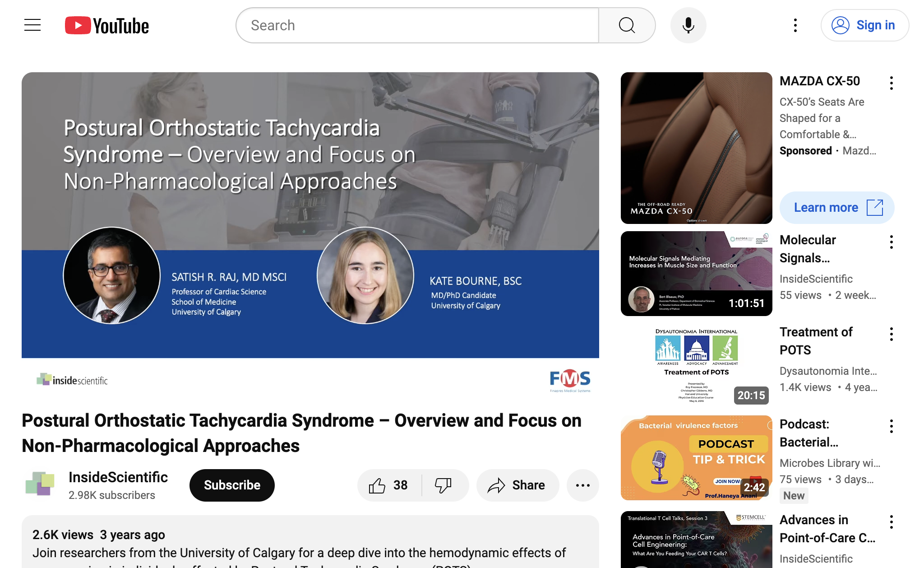Subscribe to InsideScientific

[x=232, y=485]
